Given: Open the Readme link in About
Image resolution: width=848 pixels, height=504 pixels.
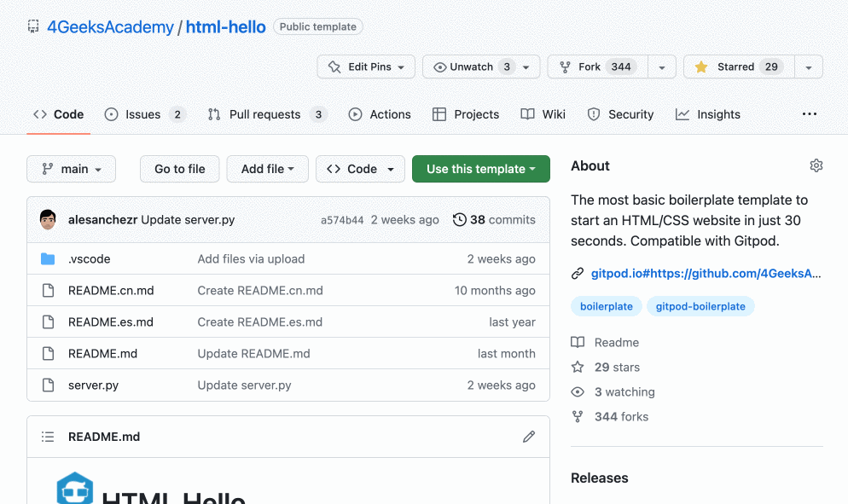Looking at the screenshot, I should 617,342.
